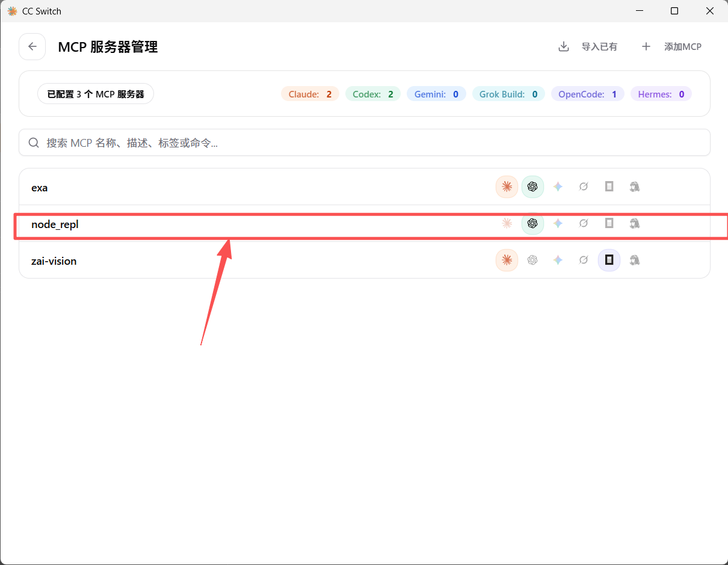Select the zai-vision server name
This screenshot has width=728, height=565.
pyautogui.click(x=54, y=261)
